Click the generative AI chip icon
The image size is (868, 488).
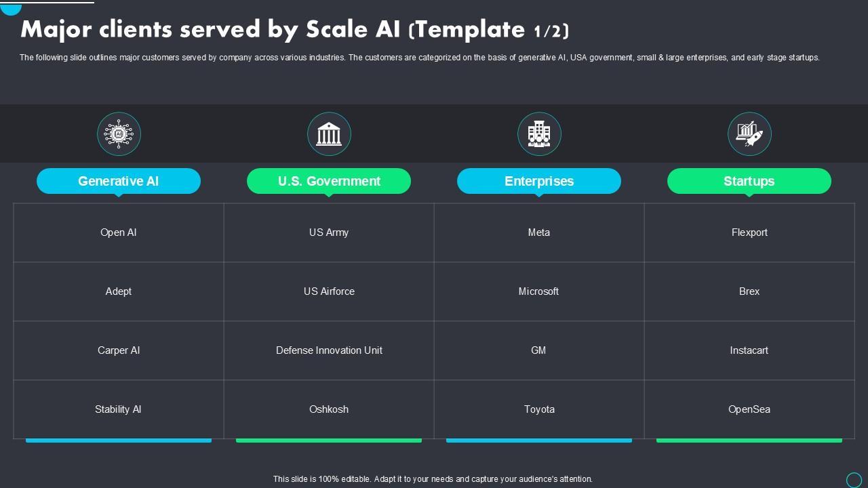[x=119, y=134]
